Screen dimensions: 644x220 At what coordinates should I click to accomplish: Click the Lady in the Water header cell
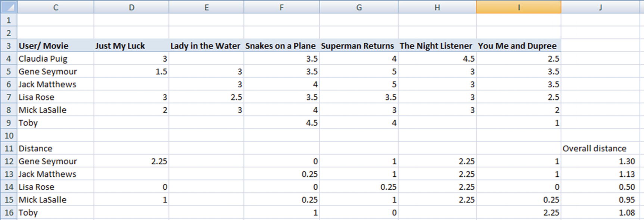(206, 46)
